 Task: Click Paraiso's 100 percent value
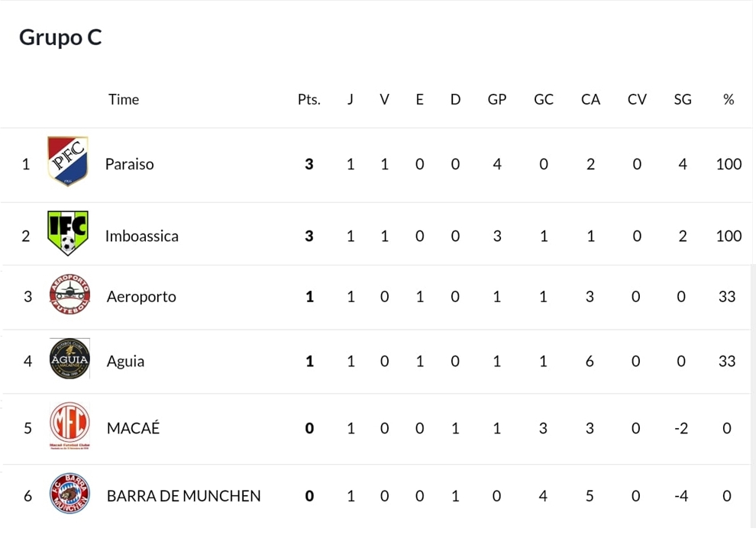click(x=729, y=164)
